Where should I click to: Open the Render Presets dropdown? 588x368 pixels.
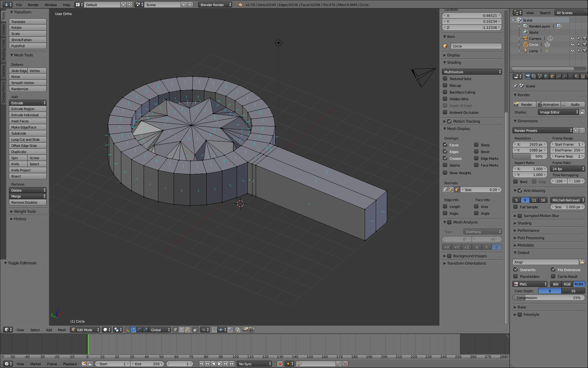click(x=542, y=130)
